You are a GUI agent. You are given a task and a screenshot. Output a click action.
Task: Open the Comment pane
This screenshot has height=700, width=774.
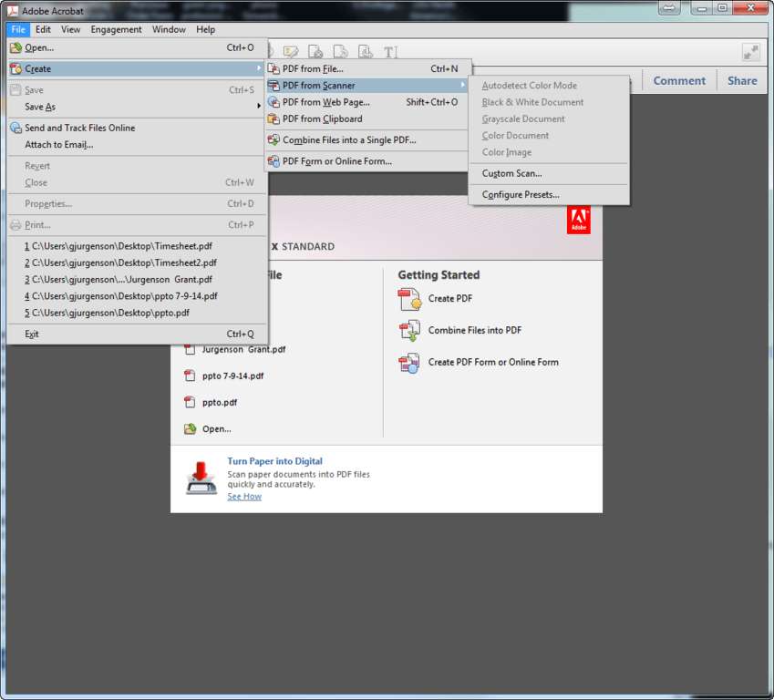click(x=679, y=81)
